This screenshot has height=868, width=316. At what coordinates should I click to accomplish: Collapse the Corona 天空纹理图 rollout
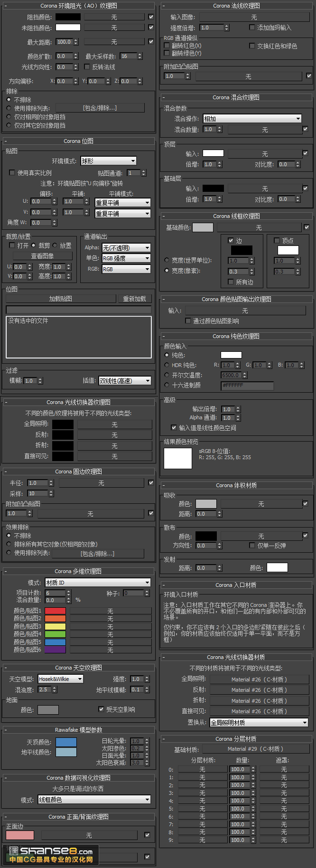tap(78, 668)
